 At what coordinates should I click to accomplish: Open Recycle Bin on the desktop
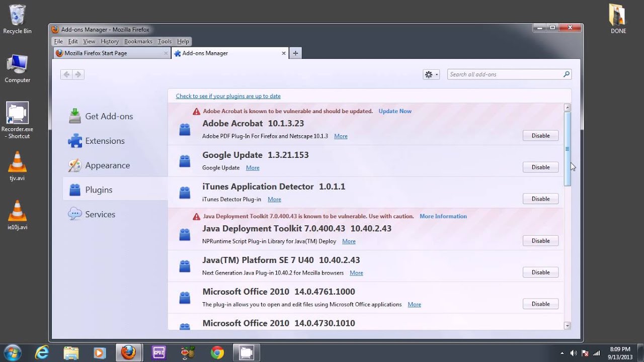point(17,20)
